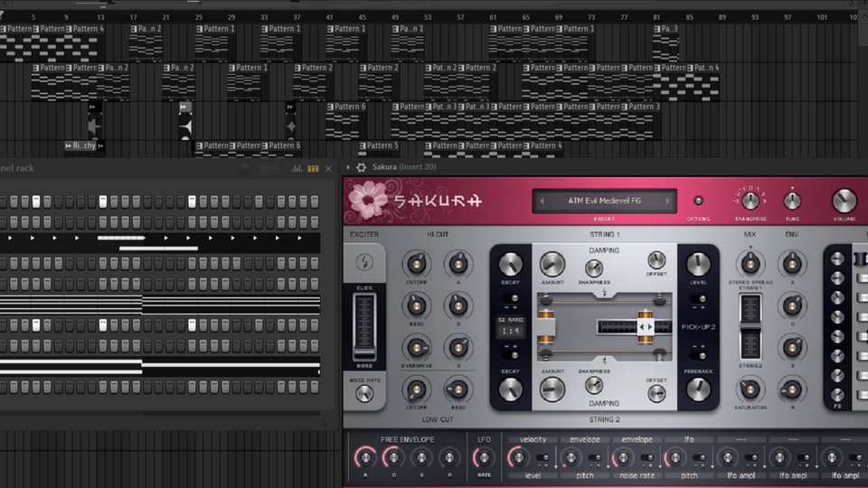Click the Low Cut Cutoff knob

pyautogui.click(x=416, y=389)
